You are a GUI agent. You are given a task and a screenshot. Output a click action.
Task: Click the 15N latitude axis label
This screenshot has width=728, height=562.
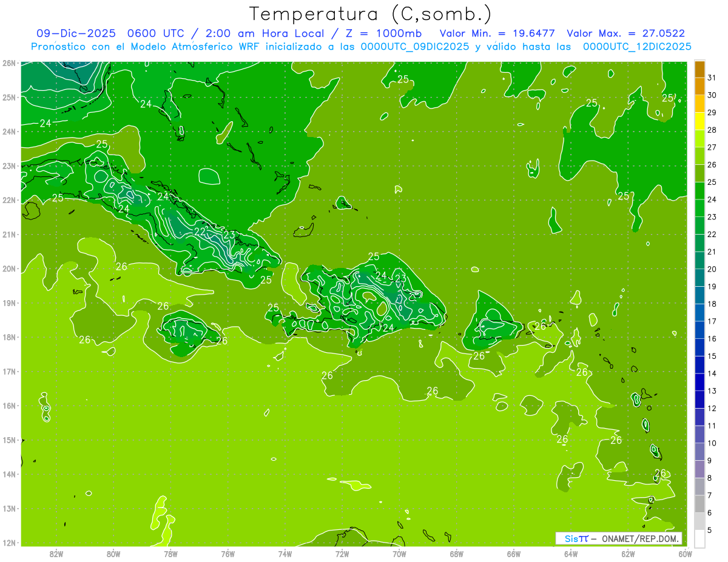tap(8, 440)
